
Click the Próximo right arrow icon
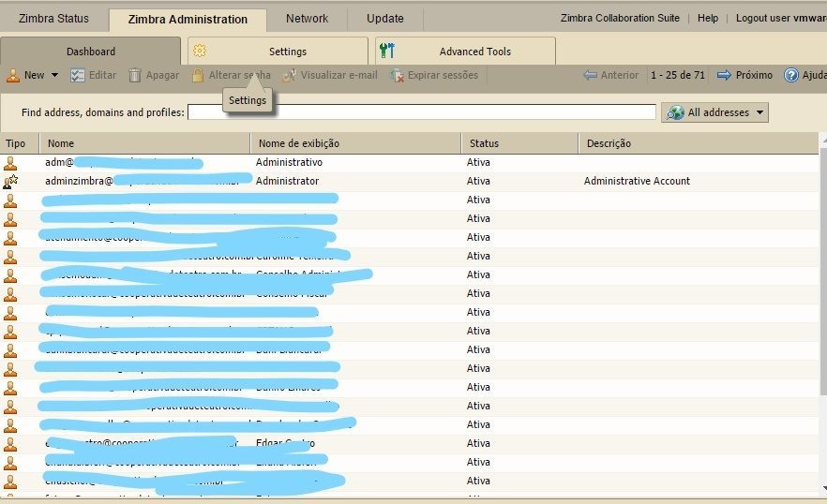click(x=724, y=75)
